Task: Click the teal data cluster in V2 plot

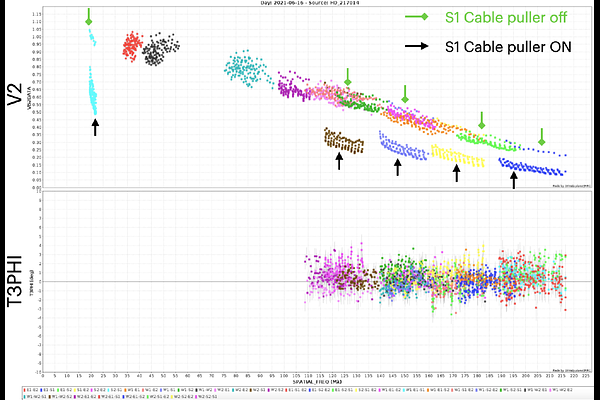Action: coord(241,68)
